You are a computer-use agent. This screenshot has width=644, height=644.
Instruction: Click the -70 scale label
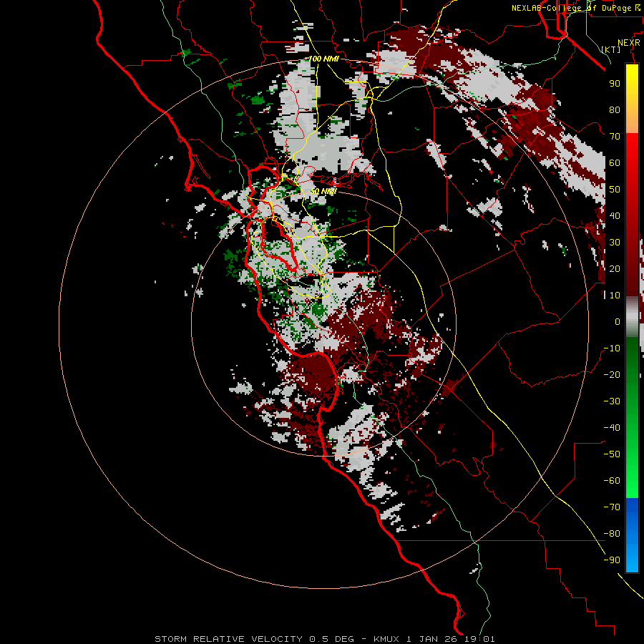pyautogui.click(x=612, y=507)
